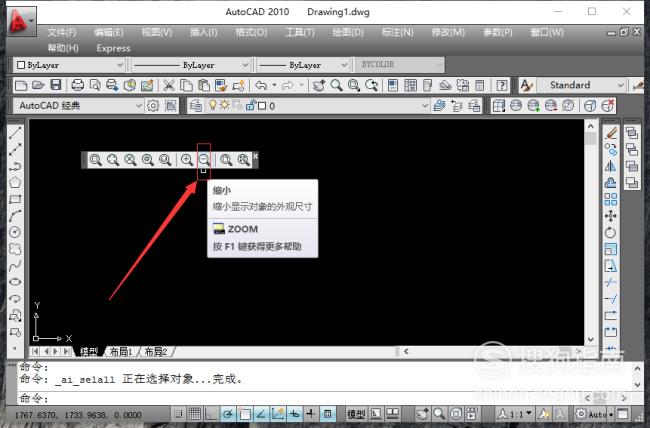
Task: Click the Plot printer icon
Action: click(x=78, y=85)
